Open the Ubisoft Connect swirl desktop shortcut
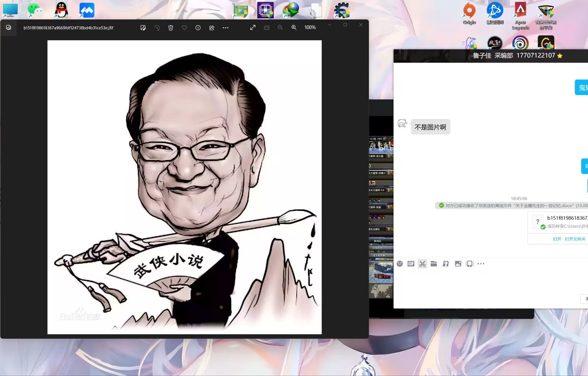588x376 pixels. 520,43
